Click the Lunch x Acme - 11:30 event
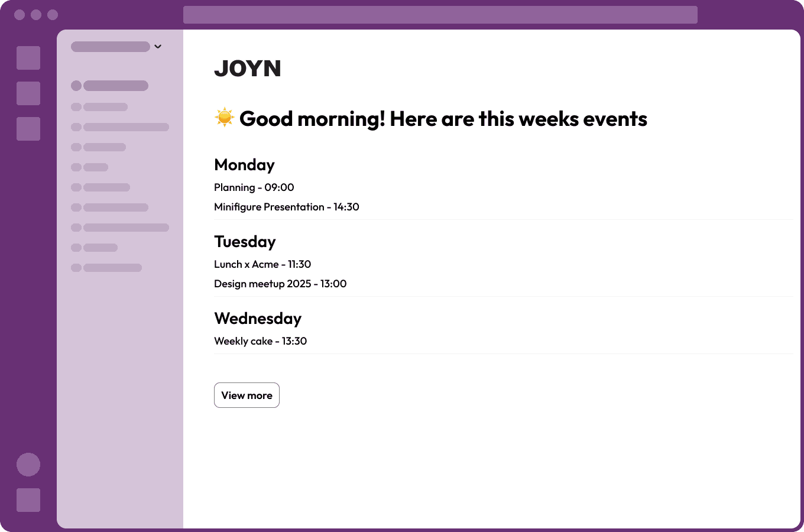The width and height of the screenshot is (804, 532). click(262, 264)
